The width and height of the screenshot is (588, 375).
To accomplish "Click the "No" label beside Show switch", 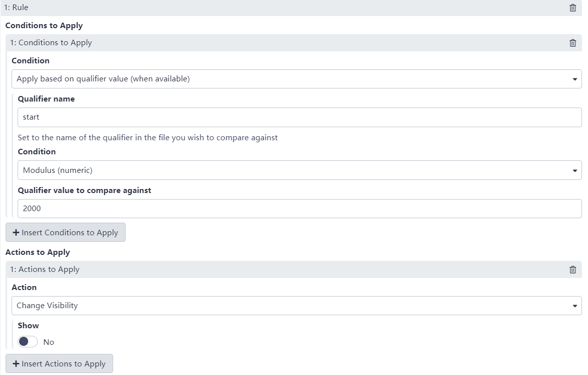I will tap(49, 342).
